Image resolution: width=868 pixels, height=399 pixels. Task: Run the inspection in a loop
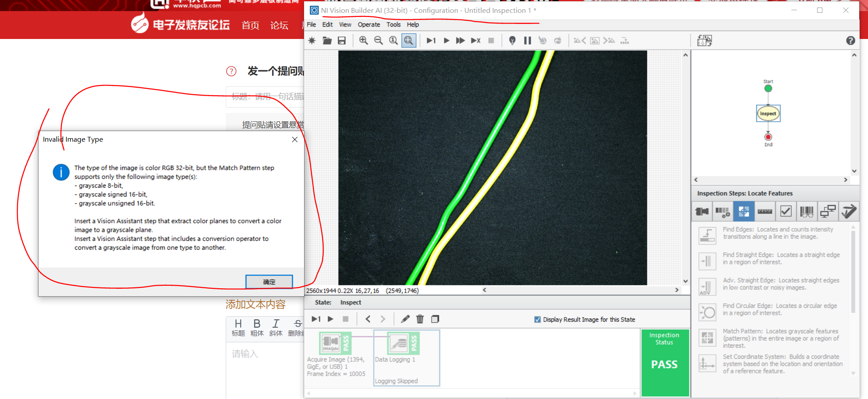pos(447,41)
